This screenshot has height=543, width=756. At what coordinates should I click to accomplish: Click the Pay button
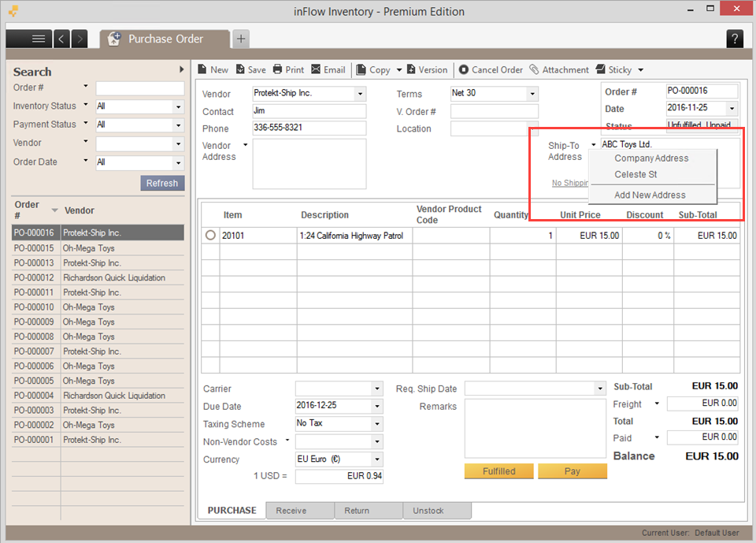coord(573,471)
